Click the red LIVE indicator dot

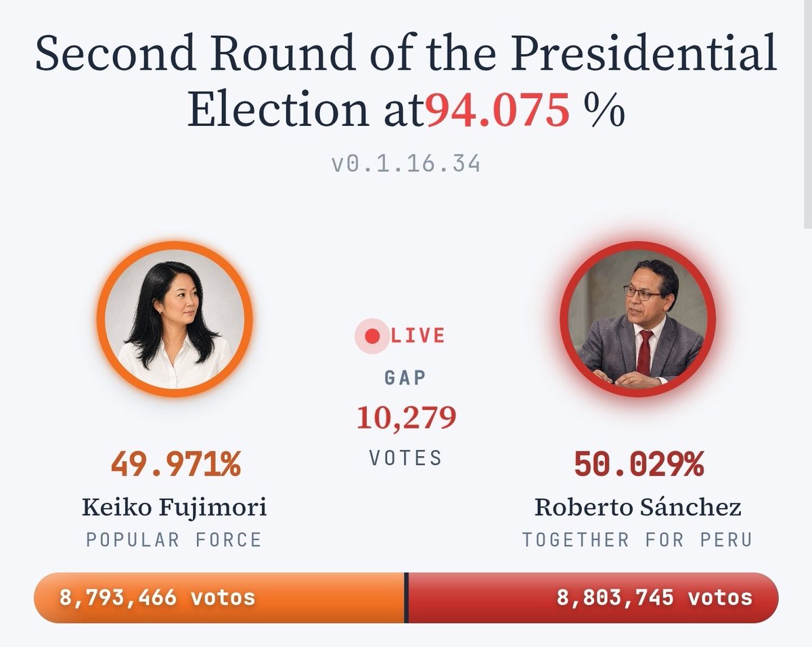click(371, 336)
